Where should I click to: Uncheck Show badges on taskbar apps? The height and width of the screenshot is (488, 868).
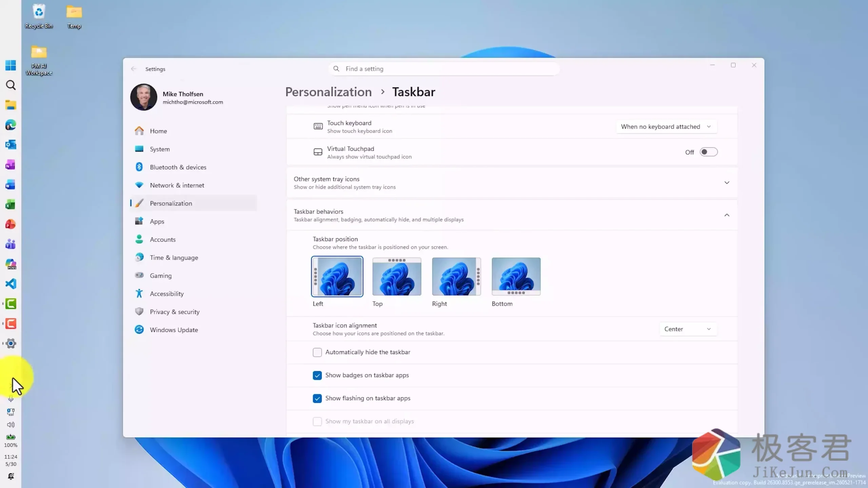(317, 375)
